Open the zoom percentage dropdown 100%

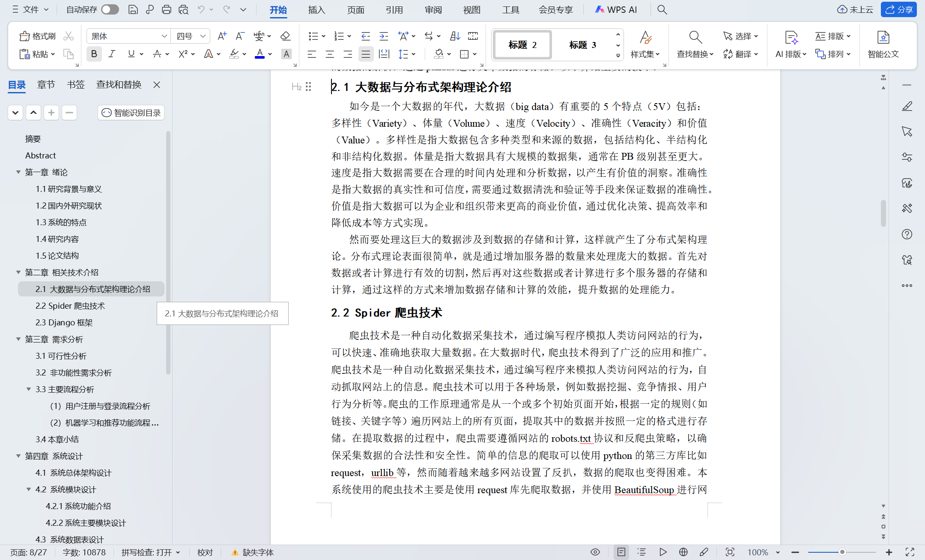point(778,552)
